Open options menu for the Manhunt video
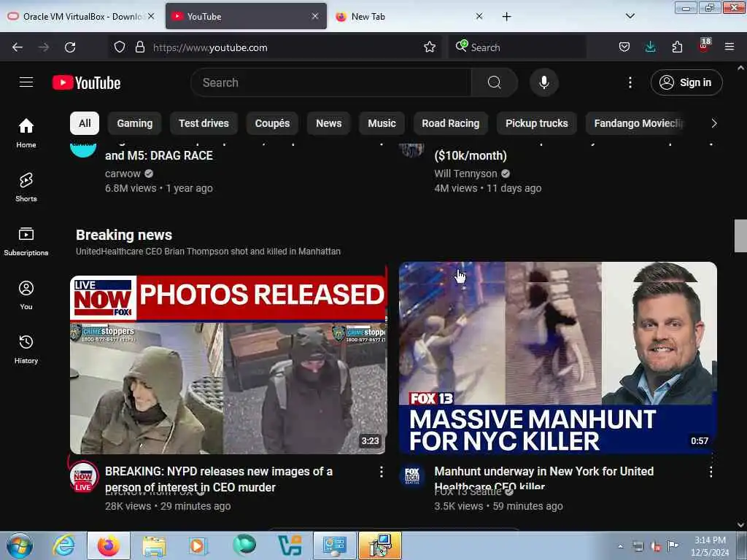747x560 pixels. click(711, 472)
